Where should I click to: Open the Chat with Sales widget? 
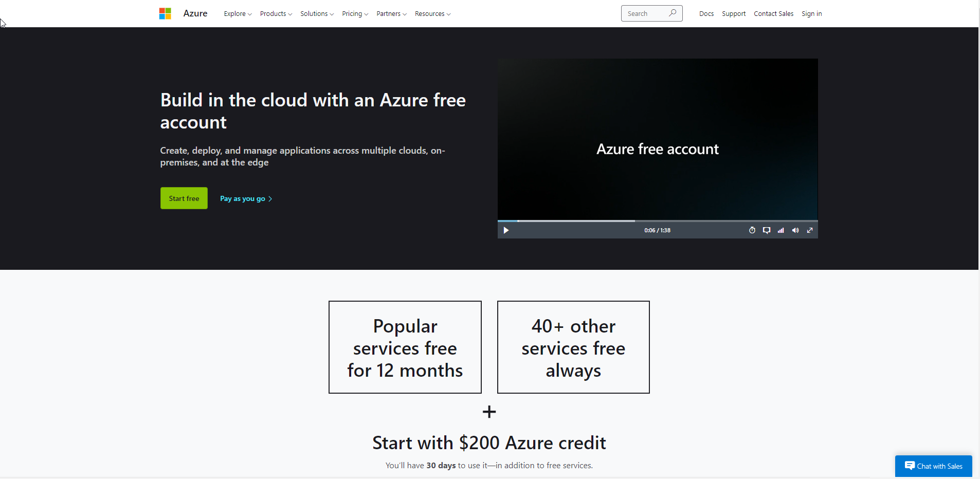coord(933,466)
